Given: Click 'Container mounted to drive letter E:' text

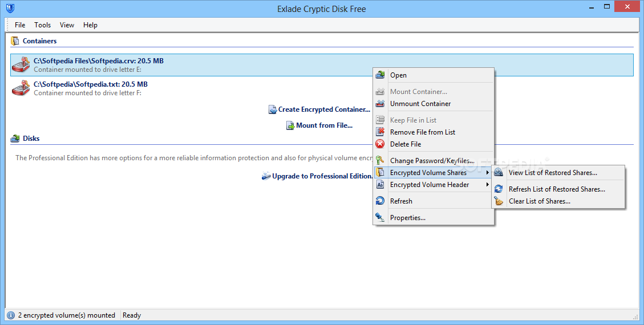Looking at the screenshot, I should pos(87,70).
